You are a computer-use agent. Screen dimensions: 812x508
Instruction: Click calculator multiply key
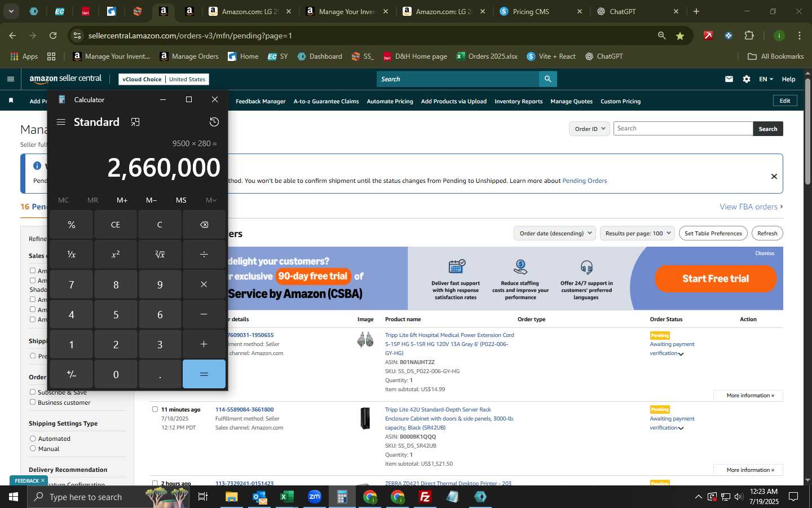(204, 284)
